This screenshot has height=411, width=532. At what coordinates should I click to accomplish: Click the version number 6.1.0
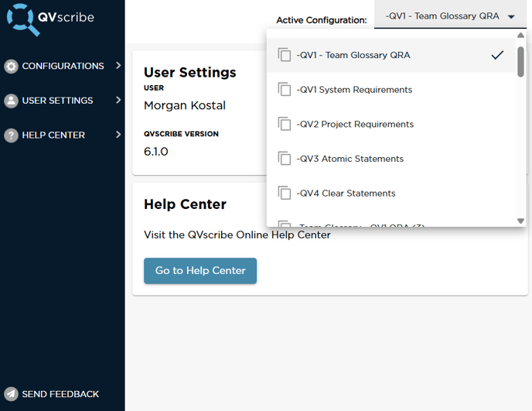[156, 152]
